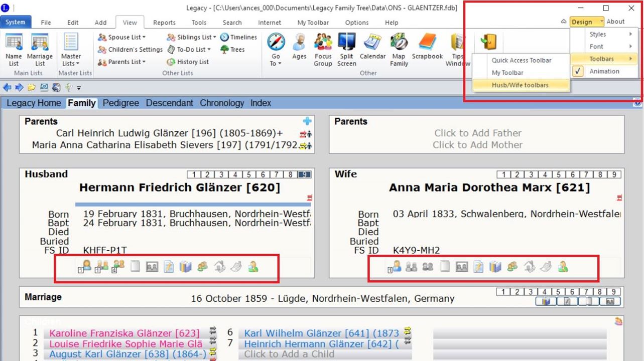Click the last green person icon in wife toolbar
Image resolution: width=644 pixels, height=361 pixels.
pos(563,267)
